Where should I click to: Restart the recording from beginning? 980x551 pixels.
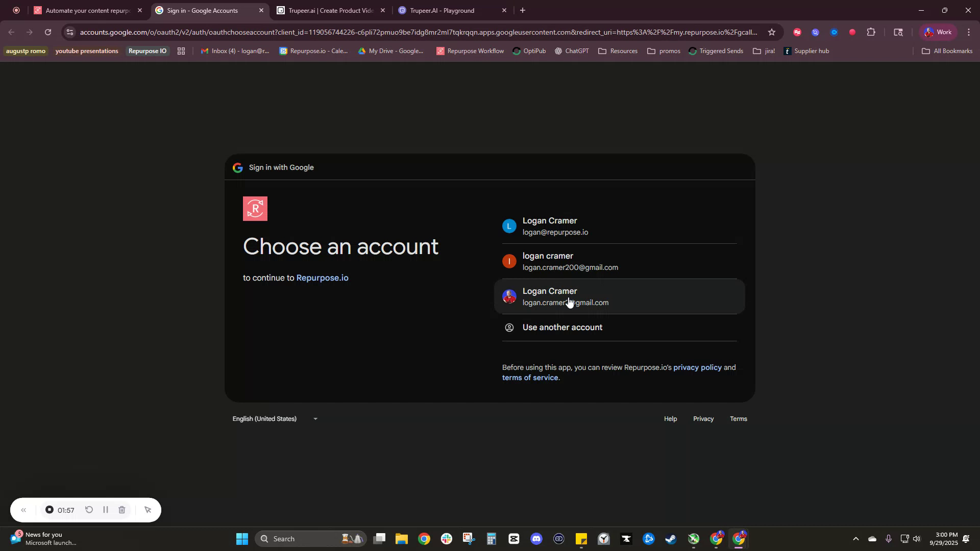tap(89, 510)
